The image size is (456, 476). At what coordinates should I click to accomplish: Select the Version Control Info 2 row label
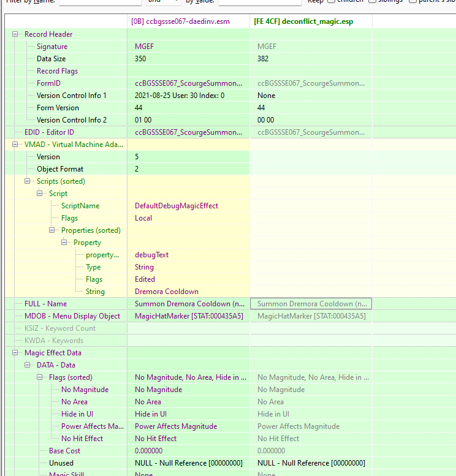tap(72, 120)
